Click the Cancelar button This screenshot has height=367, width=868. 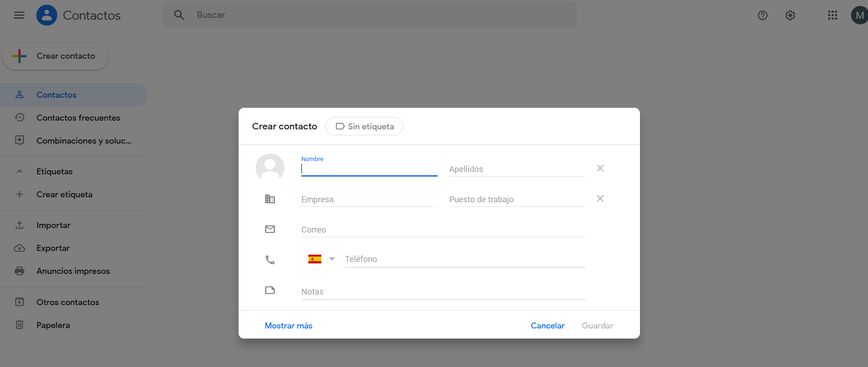tap(547, 326)
